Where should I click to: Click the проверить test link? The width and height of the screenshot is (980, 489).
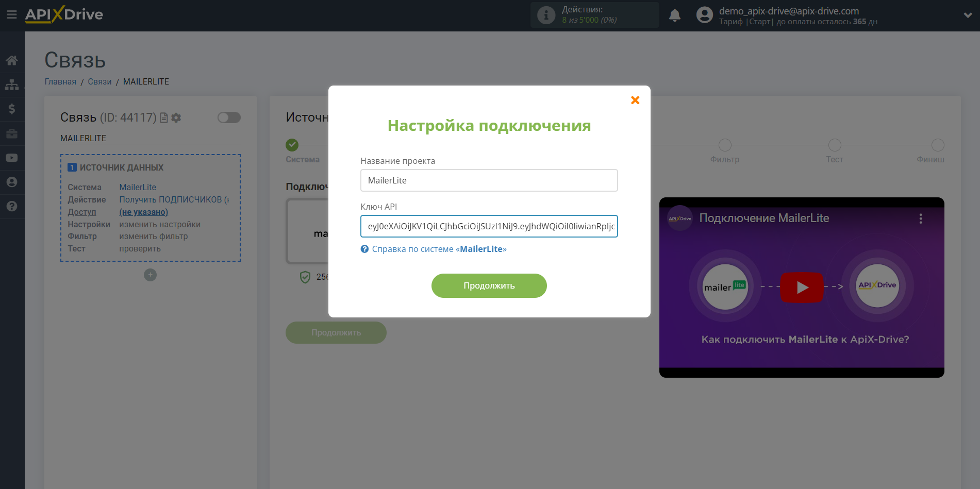pos(140,248)
